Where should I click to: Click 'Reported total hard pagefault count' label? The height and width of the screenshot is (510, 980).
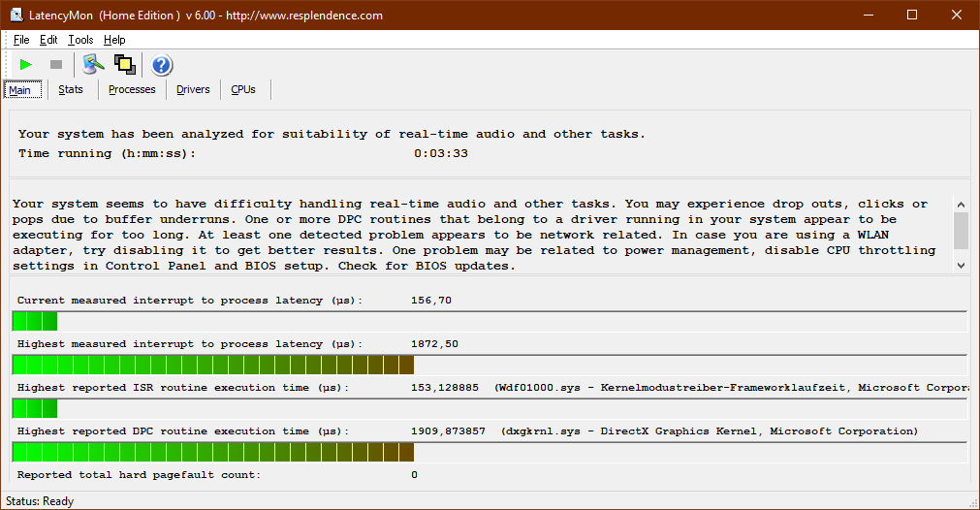139,475
